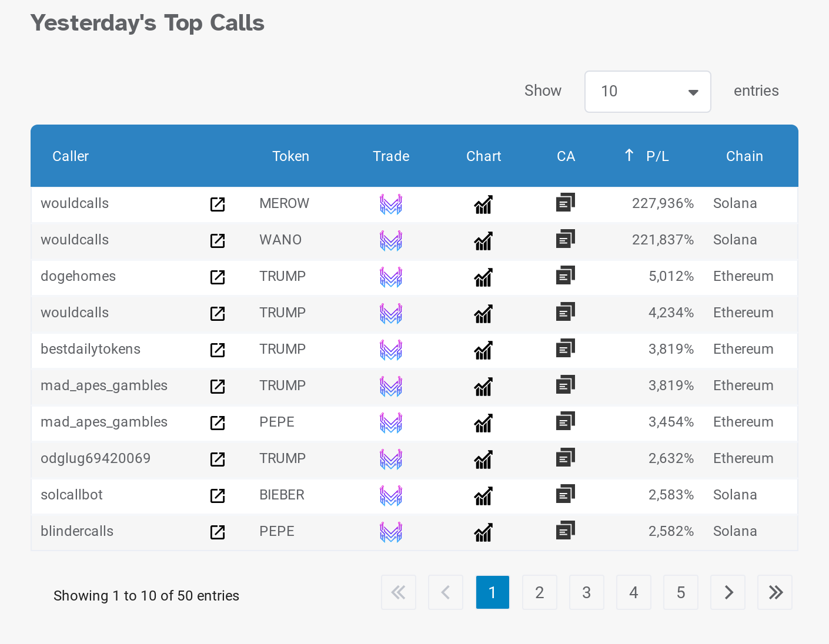Click the blindercalls caller name
This screenshot has width=829, height=644.
pyautogui.click(x=77, y=531)
